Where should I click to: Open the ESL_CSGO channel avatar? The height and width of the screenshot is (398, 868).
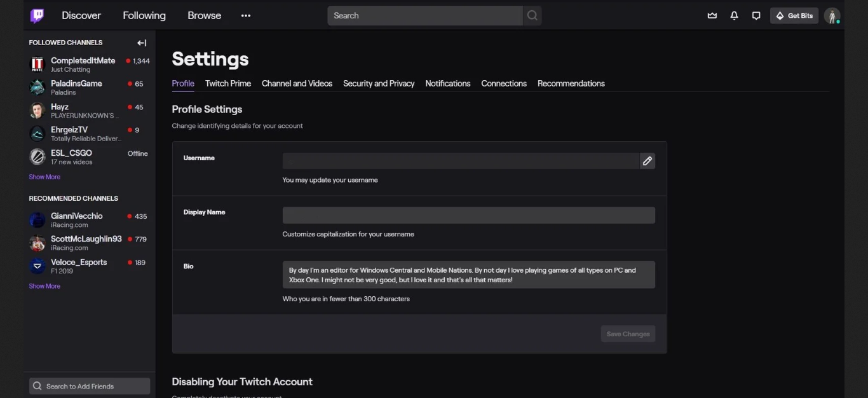tap(37, 156)
